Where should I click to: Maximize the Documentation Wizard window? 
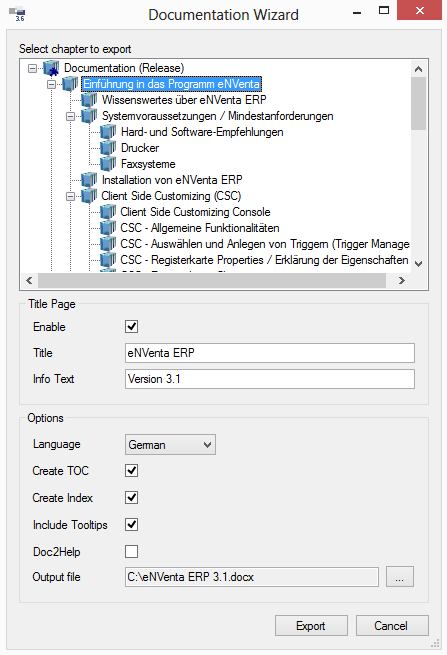(384, 11)
